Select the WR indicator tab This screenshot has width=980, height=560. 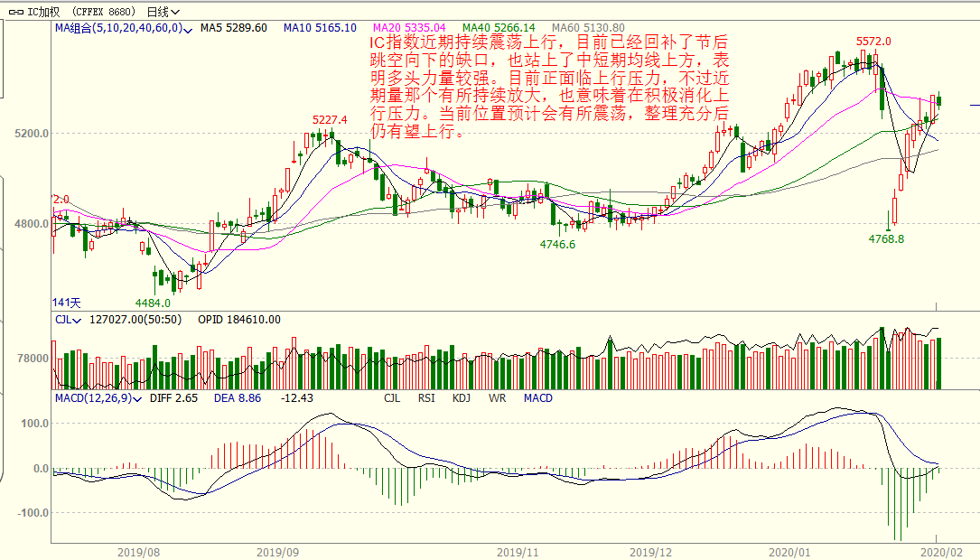click(x=497, y=398)
